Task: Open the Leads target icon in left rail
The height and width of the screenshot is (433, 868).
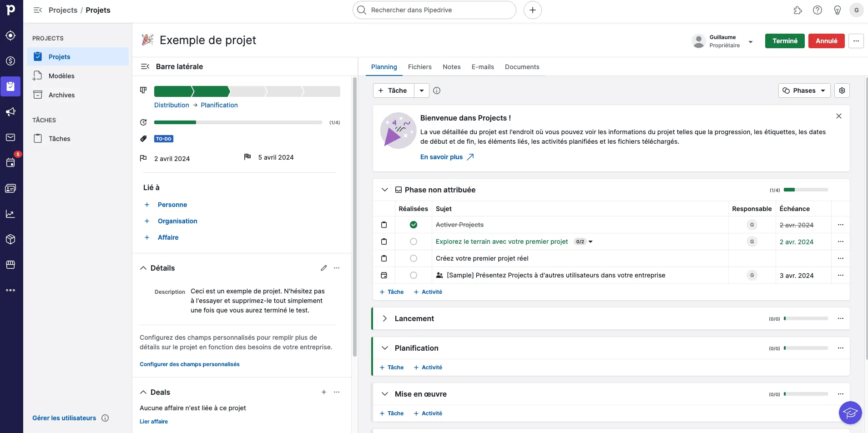Action: click(x=10, y=35)
